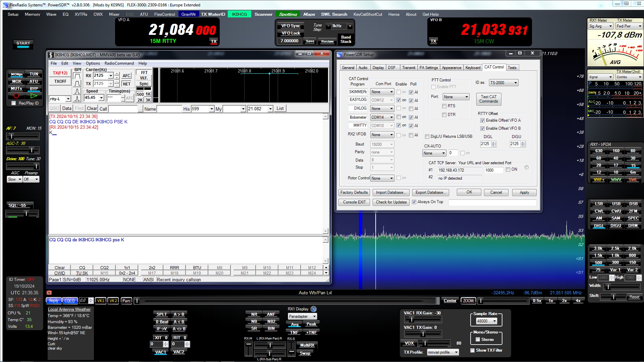The image size is (644, 362).
Task: Click the ellipsis button next to Call field
Action: click(140, 109)
